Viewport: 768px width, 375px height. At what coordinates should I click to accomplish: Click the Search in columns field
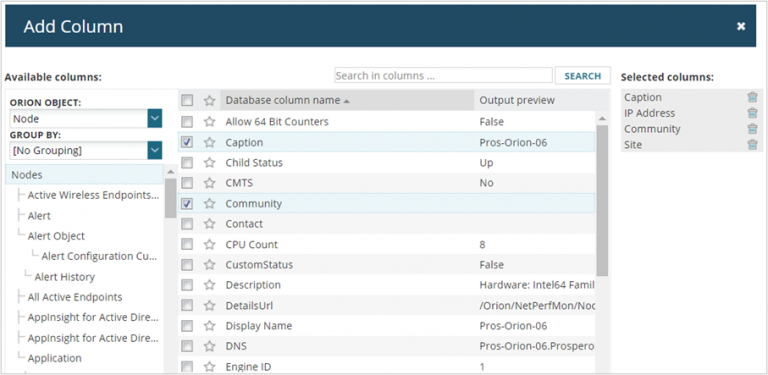click(443, 76)
